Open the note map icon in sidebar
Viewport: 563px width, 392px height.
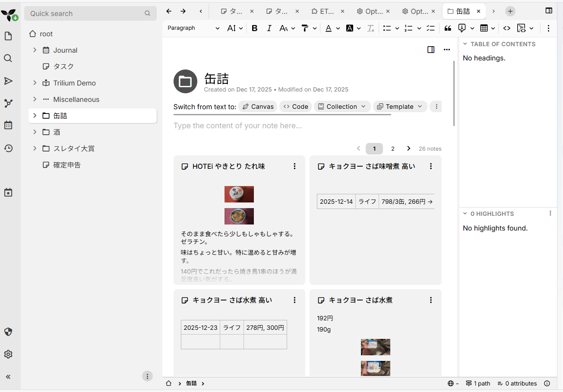coord(8,103)
